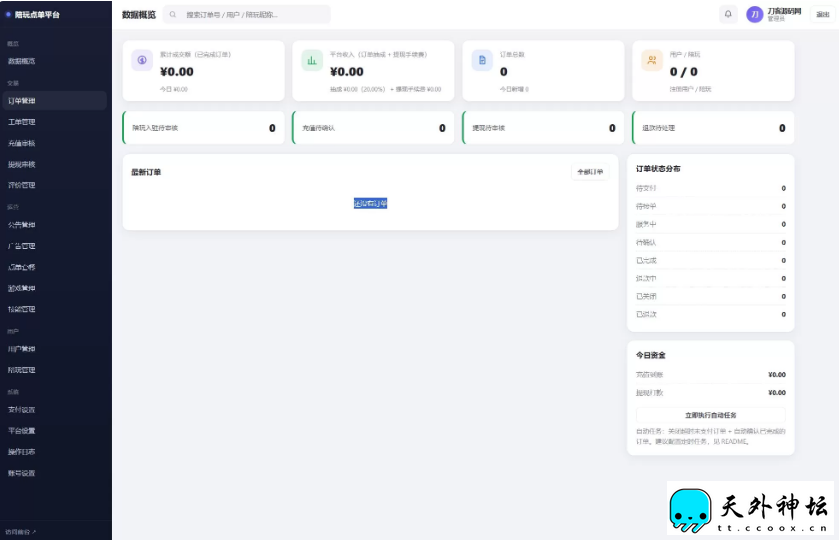Click the purple currency icon on turnover card
This screenshot has width=839, height=540.
tap(142, 60)
